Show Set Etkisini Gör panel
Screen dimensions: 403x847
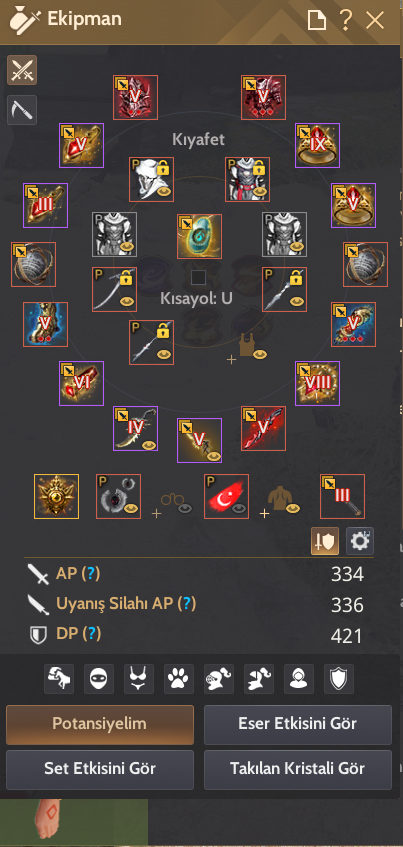tap(100, 769)
